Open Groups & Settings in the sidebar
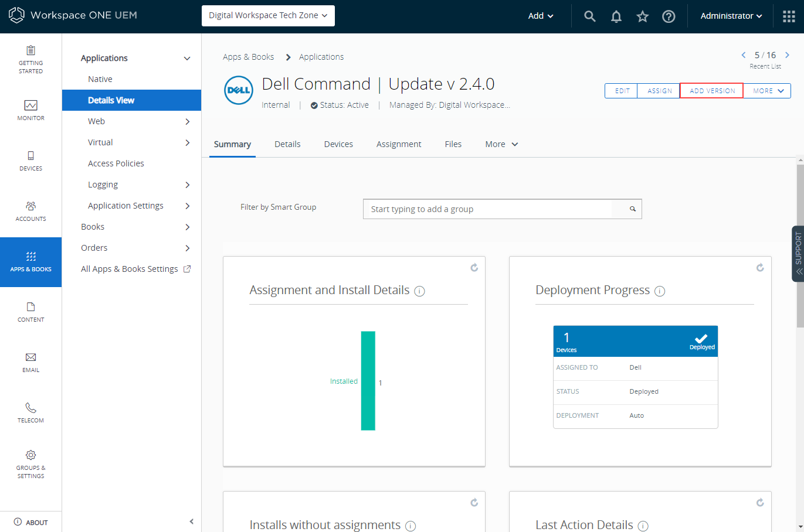The image size is (804, 532). [30, 464]
